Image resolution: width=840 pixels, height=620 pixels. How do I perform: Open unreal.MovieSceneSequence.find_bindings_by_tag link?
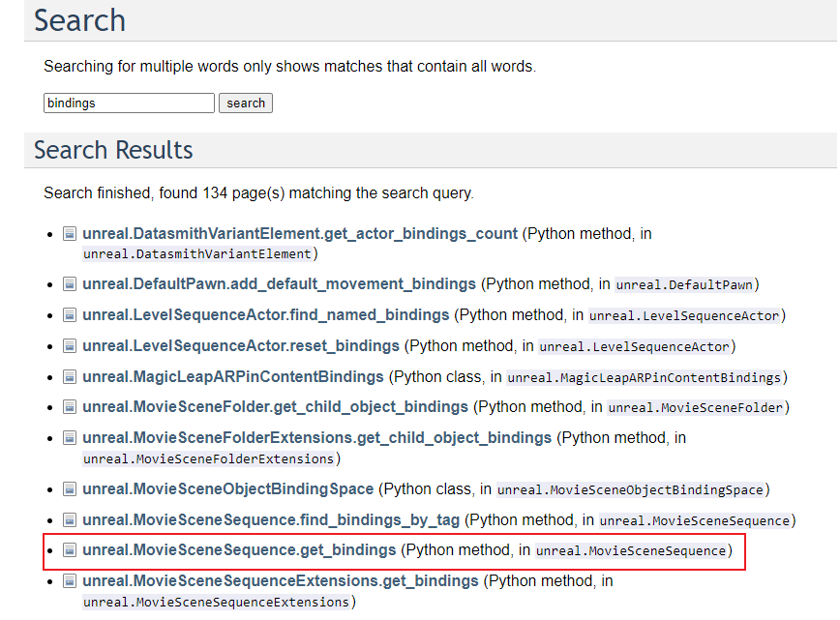[271, 520]
